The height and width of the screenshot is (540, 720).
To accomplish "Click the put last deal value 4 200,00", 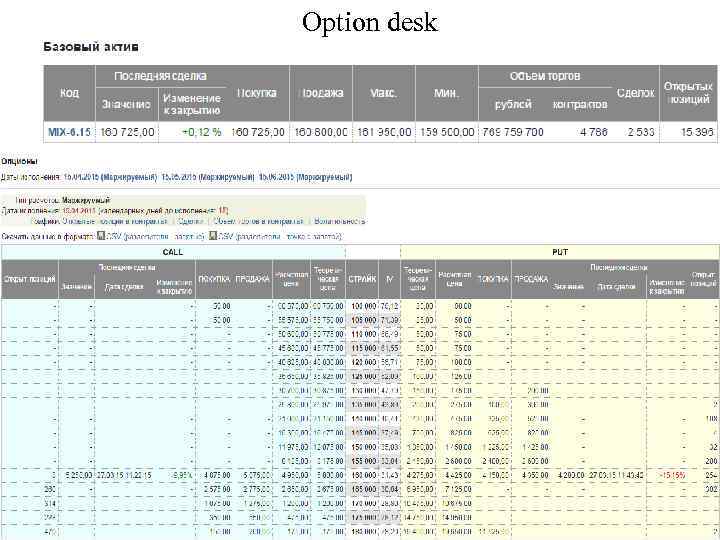I will point(571,475).
